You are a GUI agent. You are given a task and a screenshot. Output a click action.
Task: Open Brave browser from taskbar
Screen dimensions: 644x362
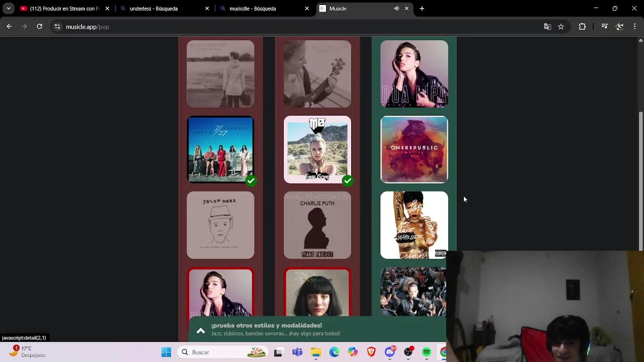[371, 352]
